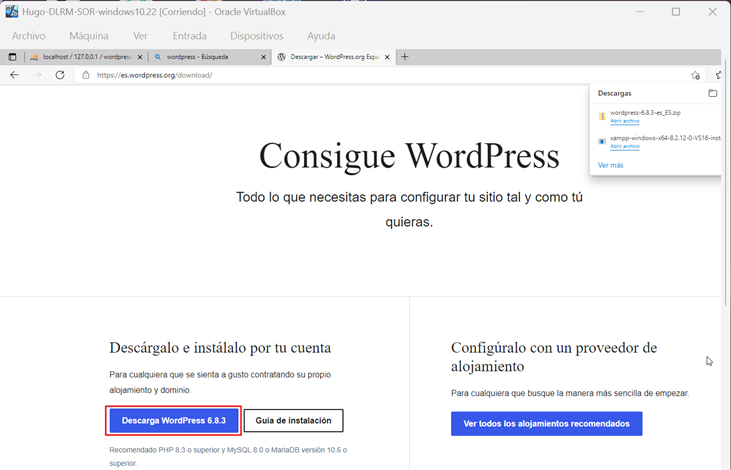Image resolution: width=731 pixels, height=470 pixels.
Task: Click the browser back arrow
Action: (14, 75)
